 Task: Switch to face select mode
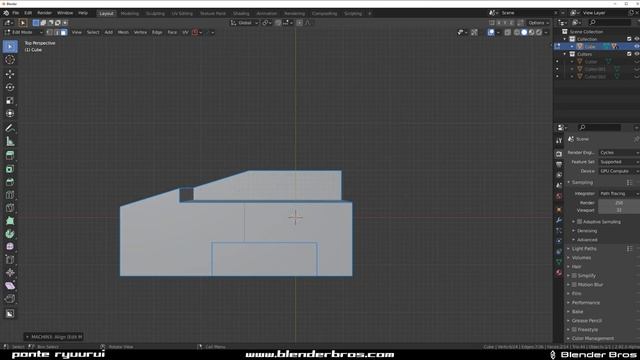click(64, 32)
